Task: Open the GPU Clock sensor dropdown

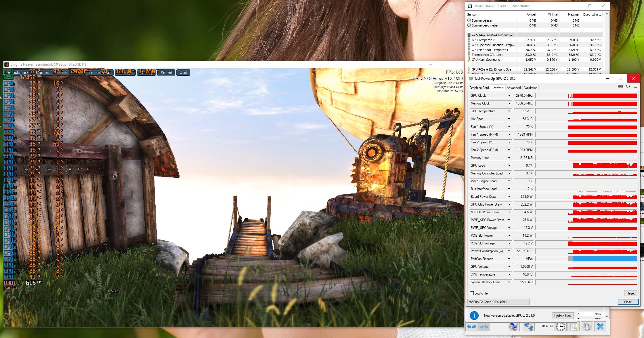Action: [509, 96]
